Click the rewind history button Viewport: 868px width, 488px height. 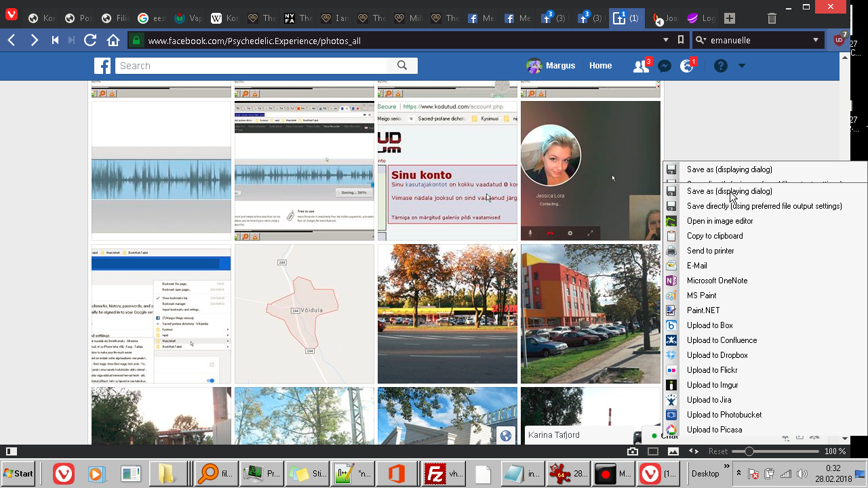point(55,41)
